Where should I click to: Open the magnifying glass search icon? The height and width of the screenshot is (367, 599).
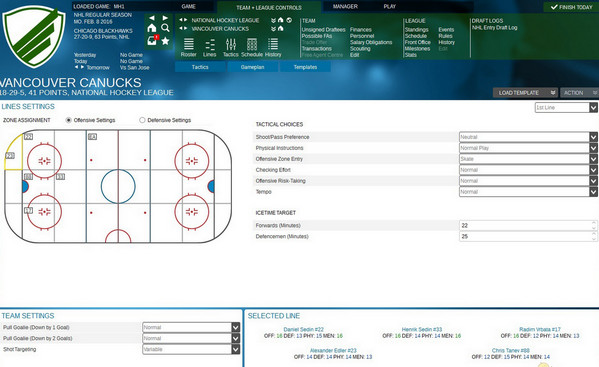click(x=165, y=28)
